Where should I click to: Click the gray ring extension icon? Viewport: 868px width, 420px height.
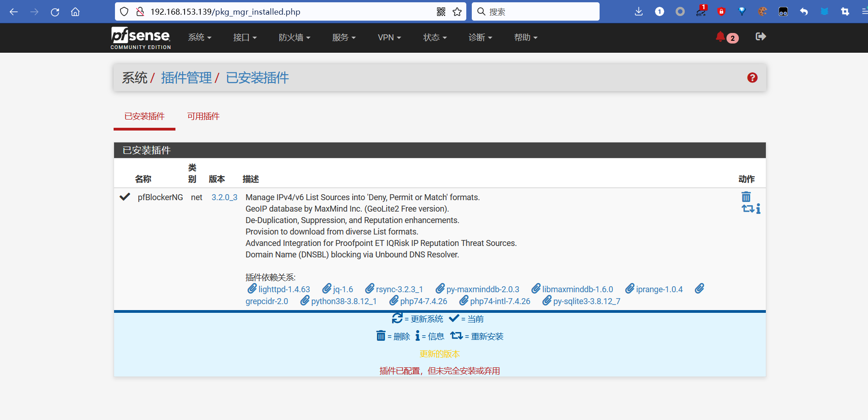coord(680,12)
